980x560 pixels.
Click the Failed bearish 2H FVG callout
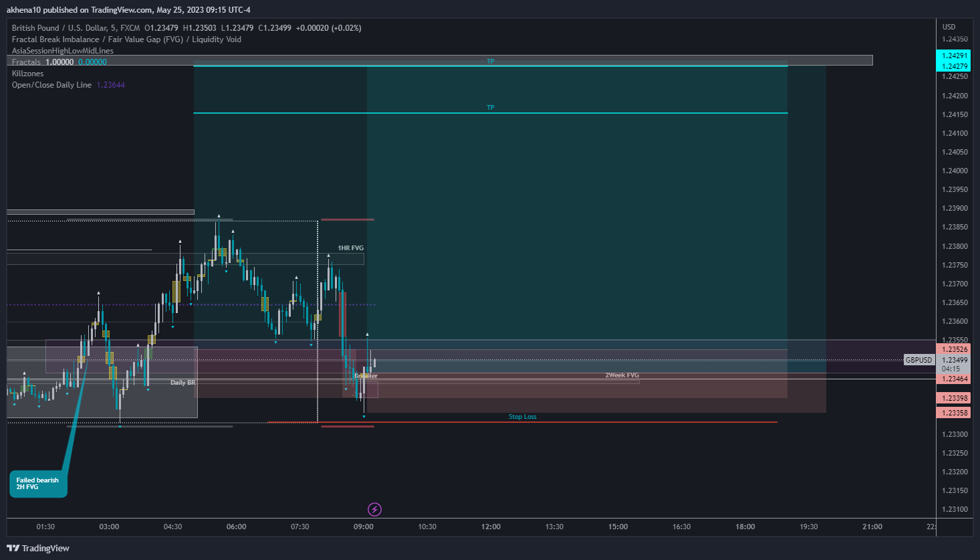pyautogui.click(x=37, y=484)
